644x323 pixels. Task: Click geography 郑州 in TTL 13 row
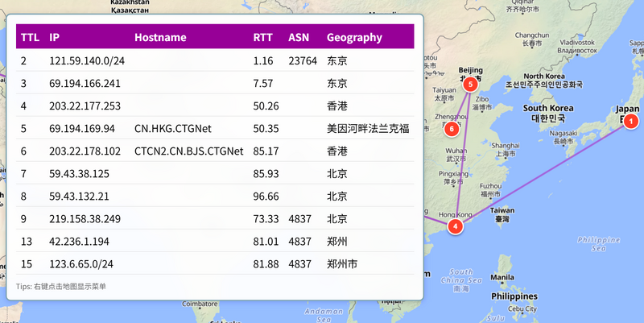pyautogui.click(x=336, y=242)
